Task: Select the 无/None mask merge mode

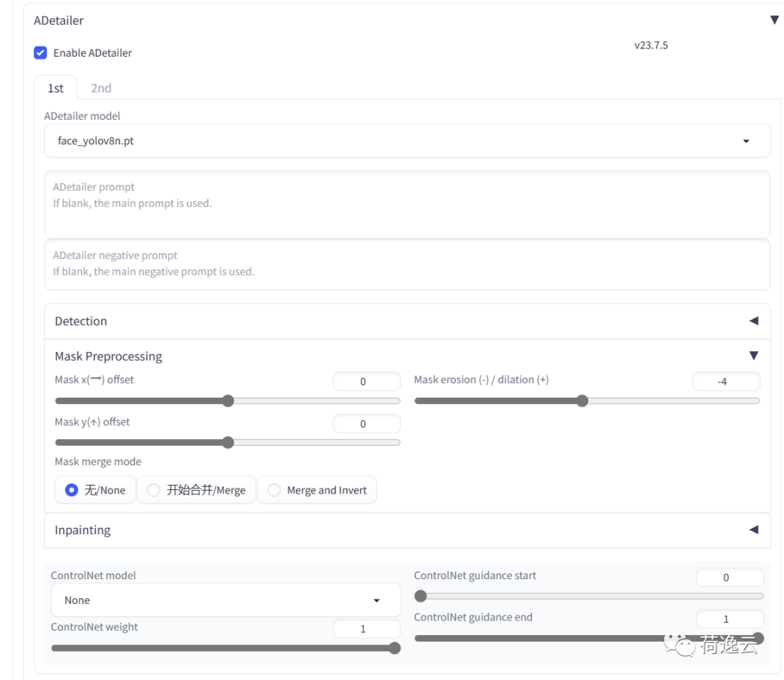Action: point(72,491)
